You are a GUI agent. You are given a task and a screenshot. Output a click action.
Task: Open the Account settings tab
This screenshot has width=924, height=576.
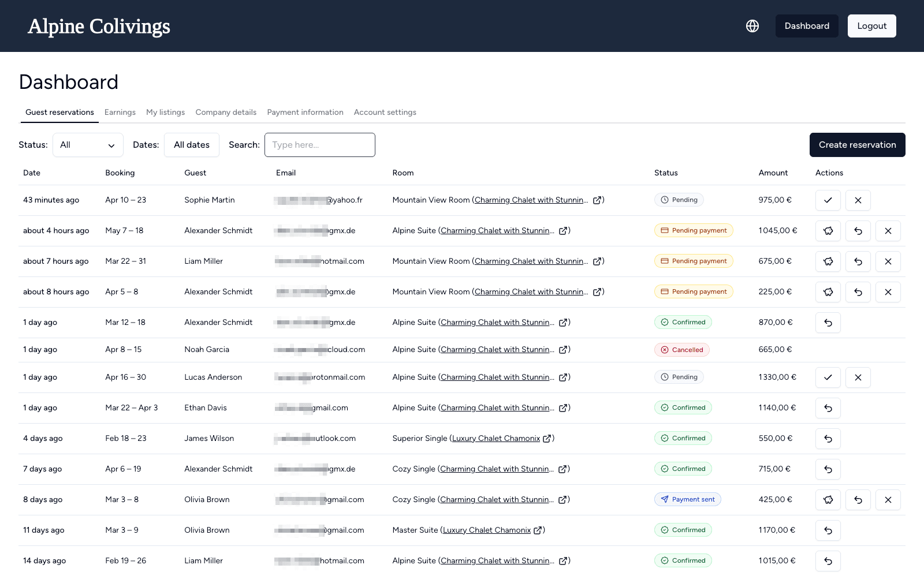[x=385, y=113]
